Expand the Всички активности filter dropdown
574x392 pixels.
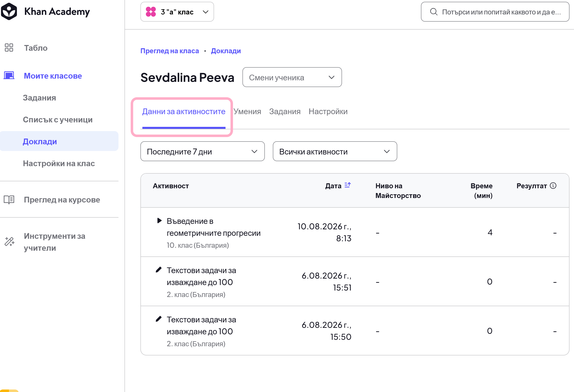(x=335, y=151)
